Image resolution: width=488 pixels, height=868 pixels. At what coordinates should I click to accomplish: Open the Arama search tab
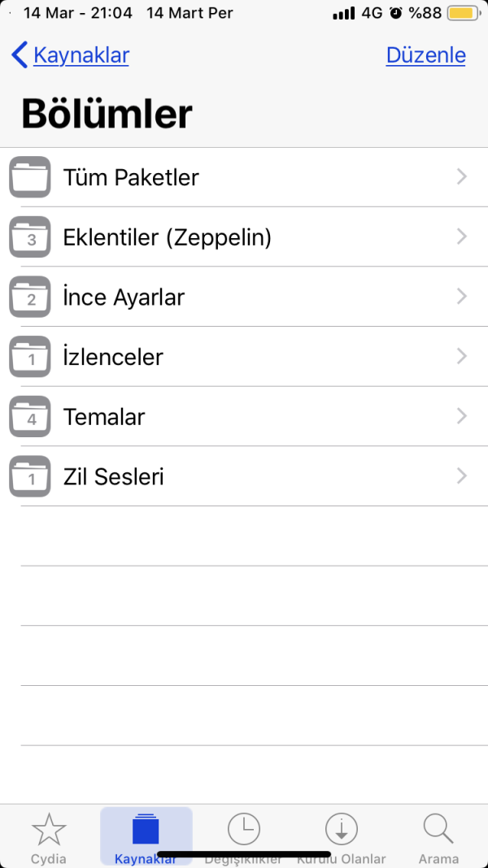pos(438,837)
